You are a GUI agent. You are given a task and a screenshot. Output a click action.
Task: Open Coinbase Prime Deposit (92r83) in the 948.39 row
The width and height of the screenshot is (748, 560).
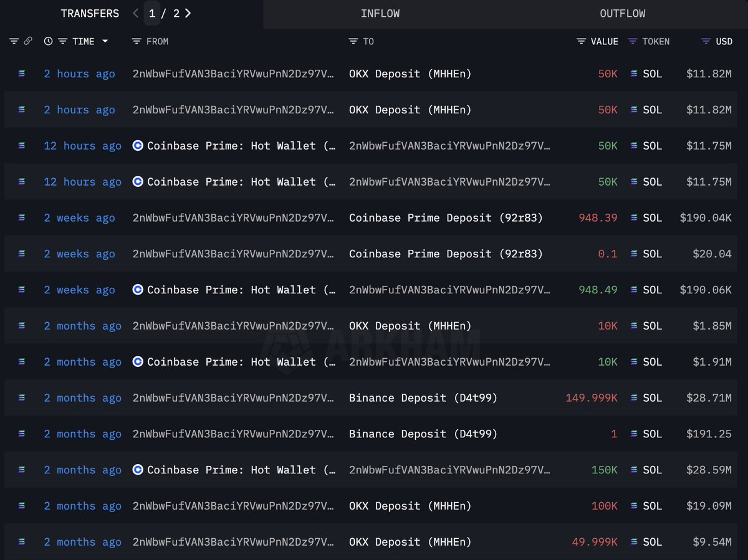446,218
